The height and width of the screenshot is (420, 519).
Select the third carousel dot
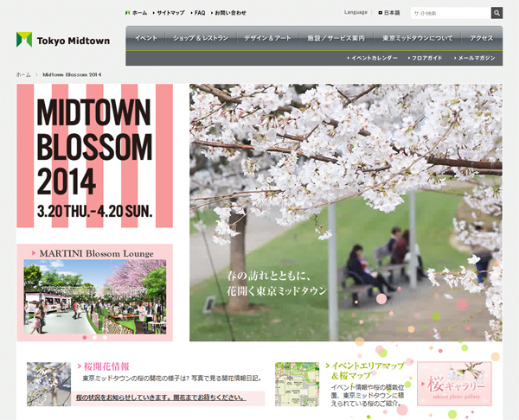pos(105,338)
